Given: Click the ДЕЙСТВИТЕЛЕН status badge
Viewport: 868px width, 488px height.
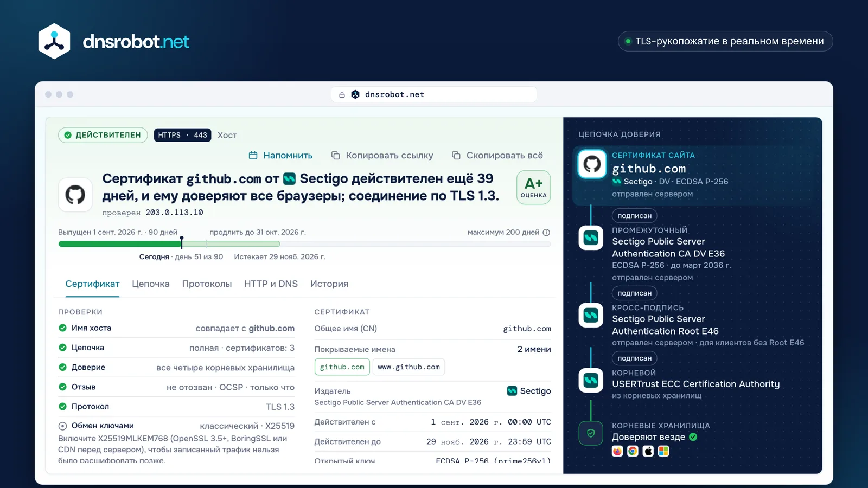Looking at the screenshot, I should (x=103, y=135).
